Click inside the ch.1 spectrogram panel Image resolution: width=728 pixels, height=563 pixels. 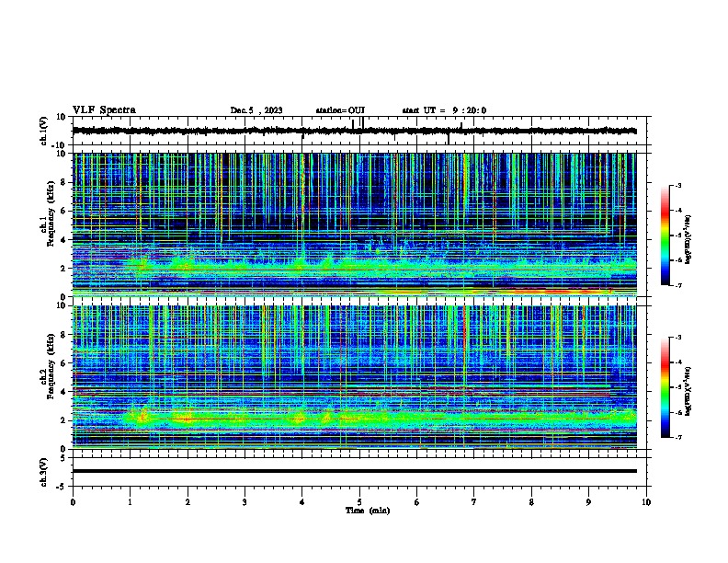click(355, 224)
